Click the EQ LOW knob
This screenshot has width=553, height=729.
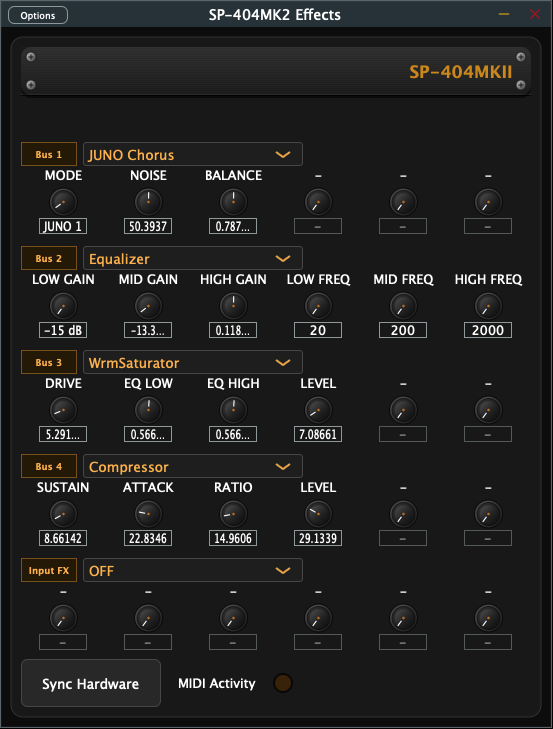coord(148,410)
